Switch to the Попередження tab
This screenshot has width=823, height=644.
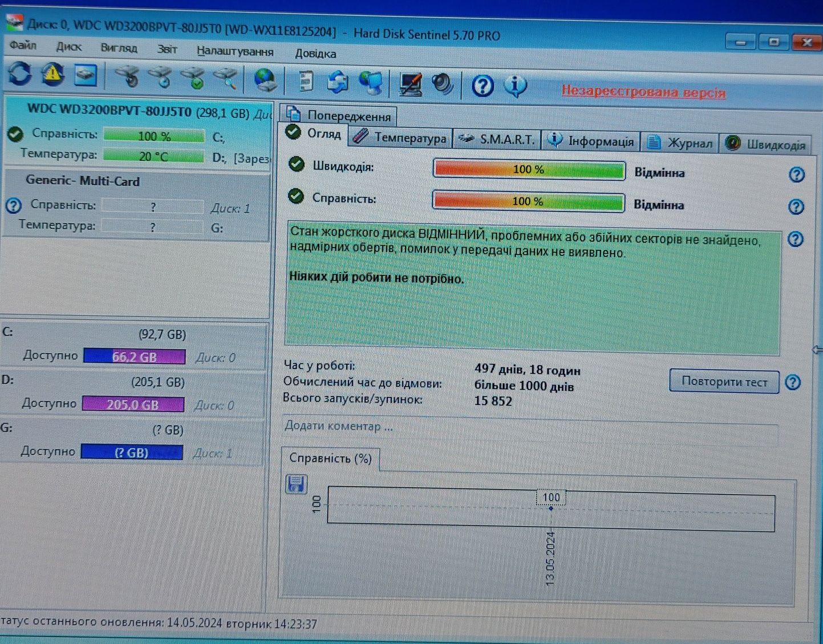coord(339,115)
